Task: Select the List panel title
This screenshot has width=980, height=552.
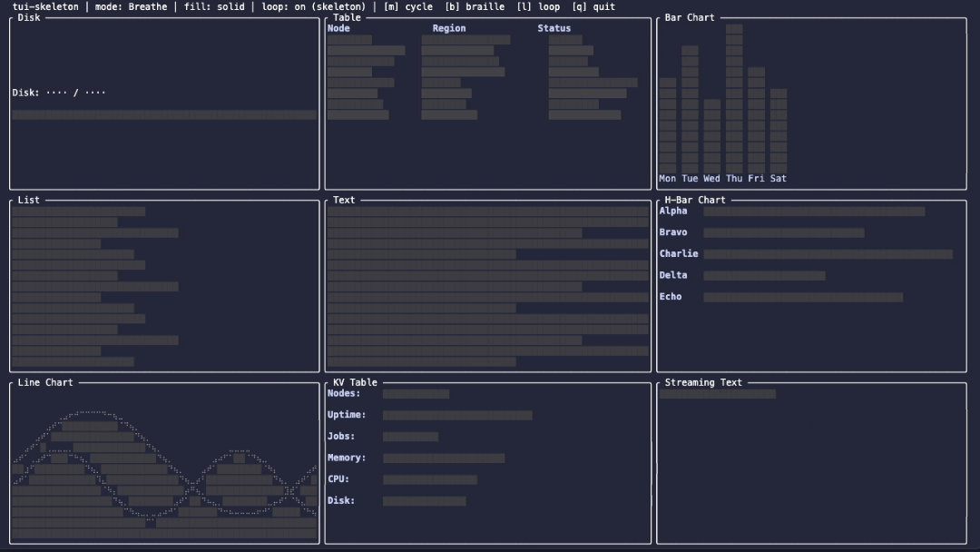Action: pos(29,200)
